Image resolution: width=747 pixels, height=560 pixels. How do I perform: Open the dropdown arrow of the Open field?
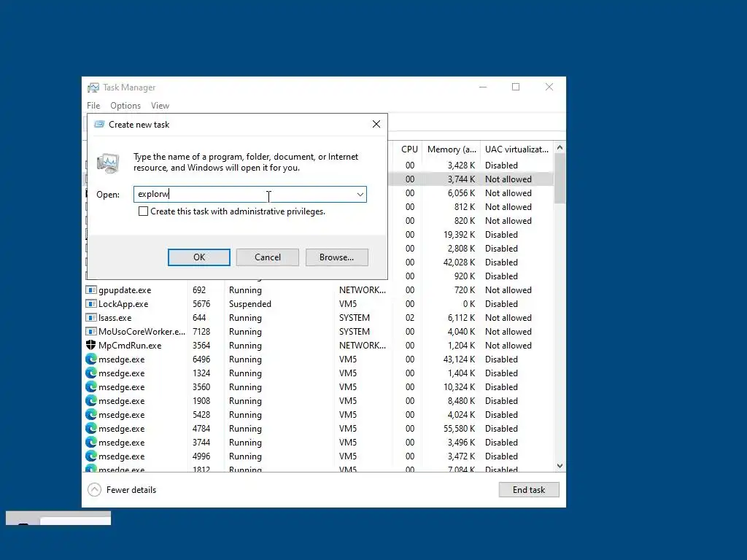[360, 194]
